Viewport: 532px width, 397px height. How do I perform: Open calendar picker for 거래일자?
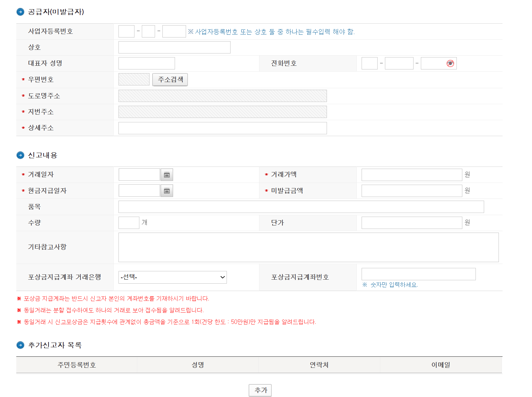(167, 175)
